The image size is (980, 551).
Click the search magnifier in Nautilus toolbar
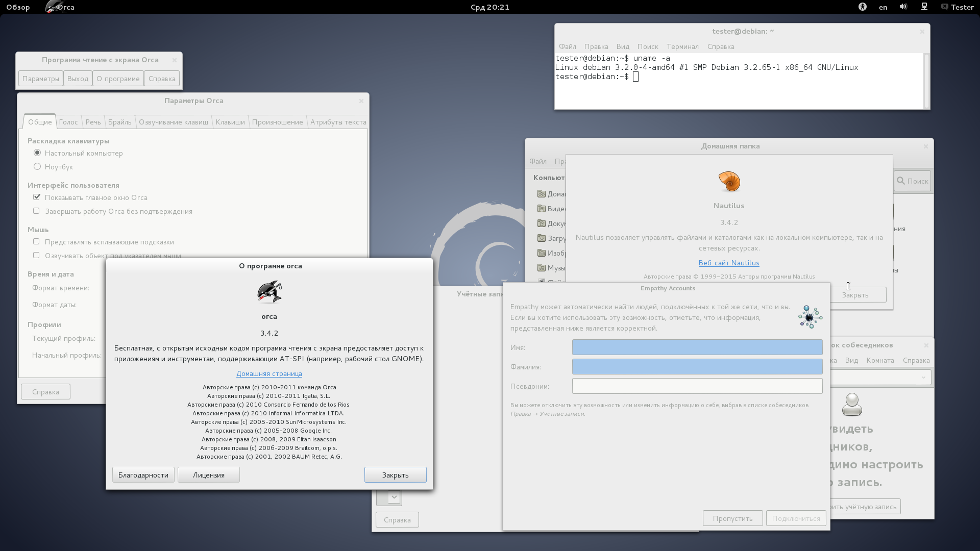pyautogui.click(x=901, y=181)
